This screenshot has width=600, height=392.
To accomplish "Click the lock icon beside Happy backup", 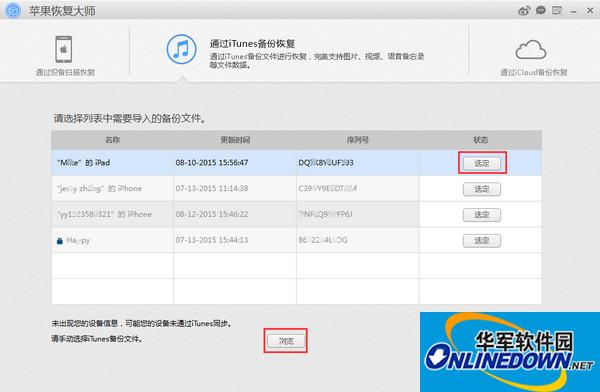I will pyautogui.click(x=60, y=240).
